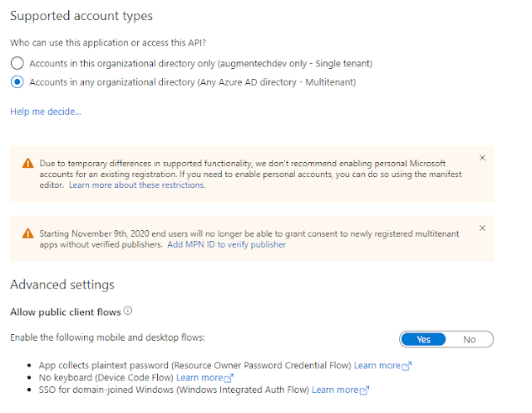Open Learn more for Resource Owner Password flow
The height and width of the screenshot is (413, 532).
pos(377,366)
